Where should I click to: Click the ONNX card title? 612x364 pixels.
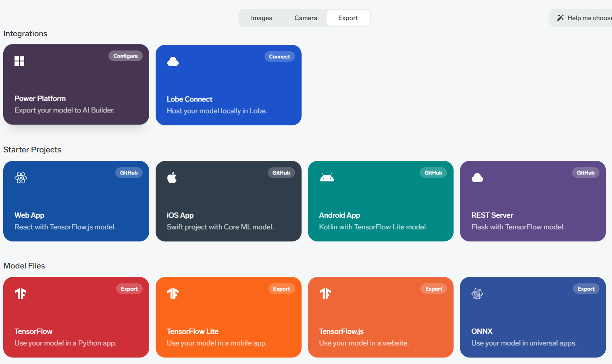[482, 331]
